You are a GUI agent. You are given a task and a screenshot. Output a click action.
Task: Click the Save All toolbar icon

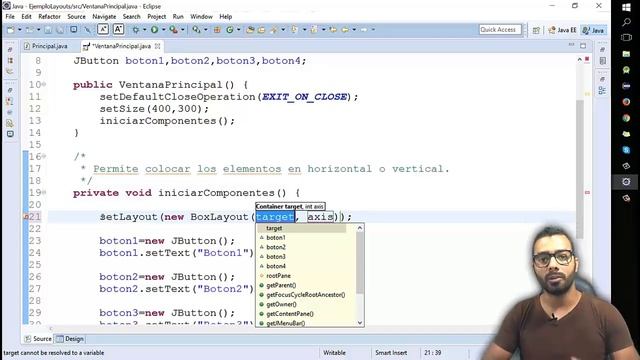(x=60, y=30)
